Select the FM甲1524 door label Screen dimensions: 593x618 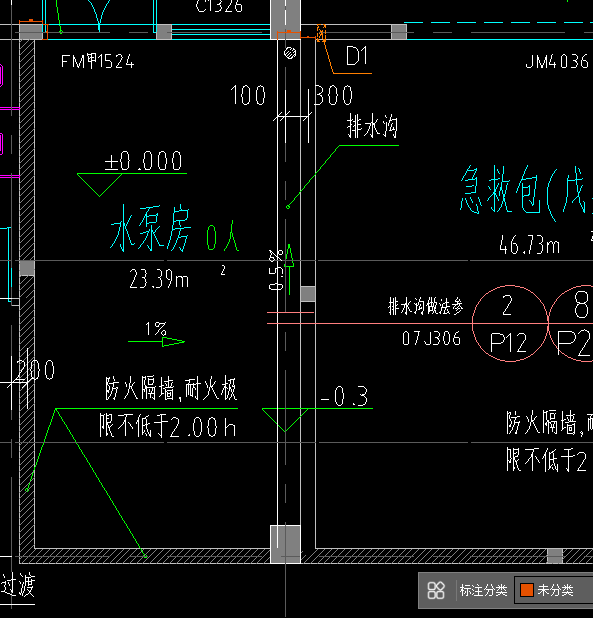pyautogui.click(x=98, y=62)
